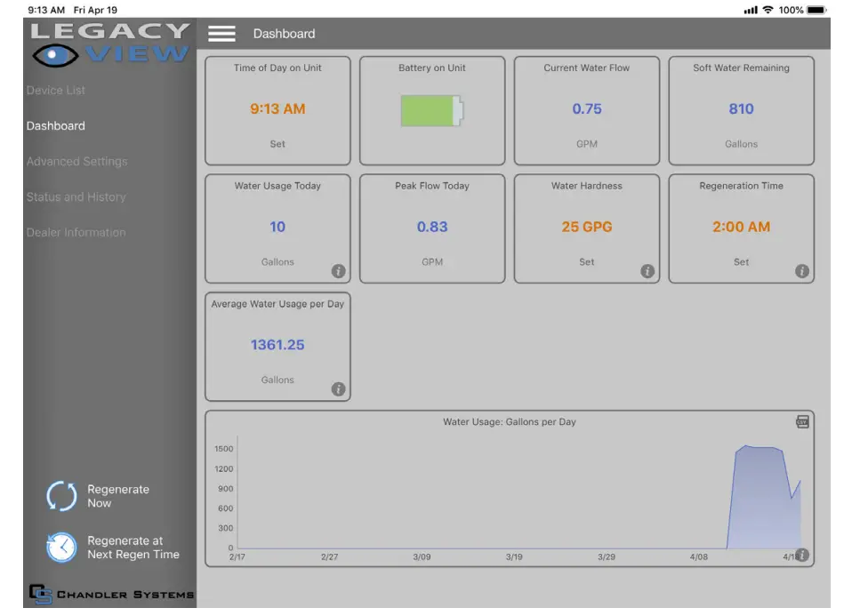The width and height of the screenshot is (844, 616).
Task: Tap the 9:13 AM unit time value
Action: [277, 108]
